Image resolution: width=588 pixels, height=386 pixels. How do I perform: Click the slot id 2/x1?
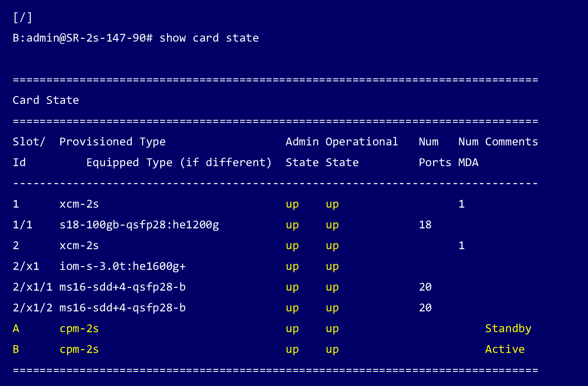26,267
